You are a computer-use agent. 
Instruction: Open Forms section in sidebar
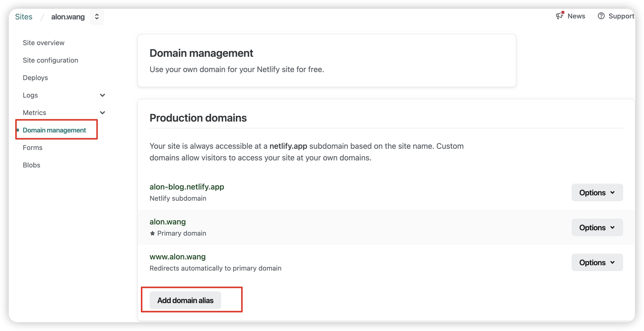click(33, 148)
